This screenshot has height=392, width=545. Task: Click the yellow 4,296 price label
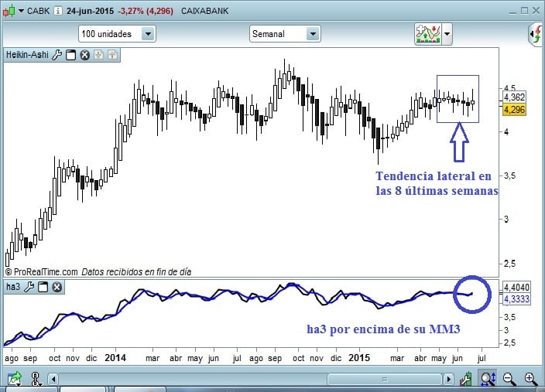[x=514, y=110]
